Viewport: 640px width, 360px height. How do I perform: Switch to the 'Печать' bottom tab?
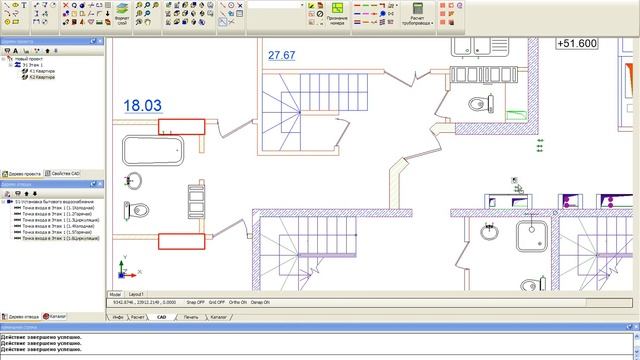point(191,317)
